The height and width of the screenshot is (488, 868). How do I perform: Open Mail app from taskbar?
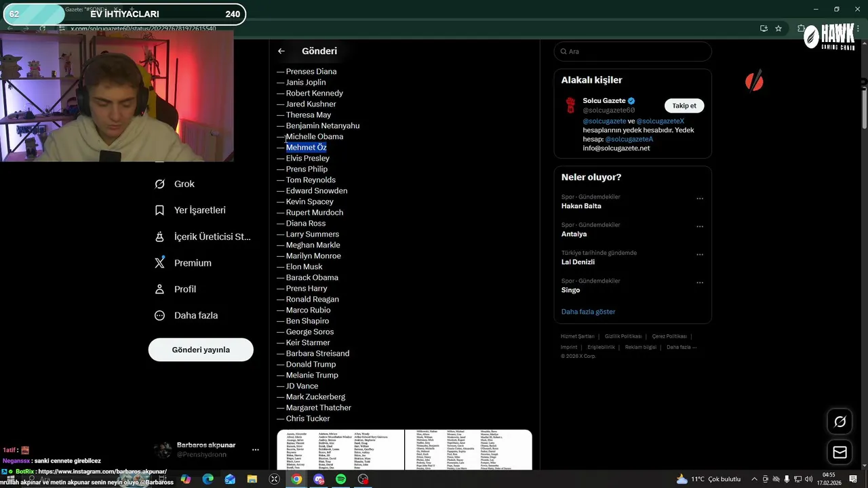pos(230,479)
